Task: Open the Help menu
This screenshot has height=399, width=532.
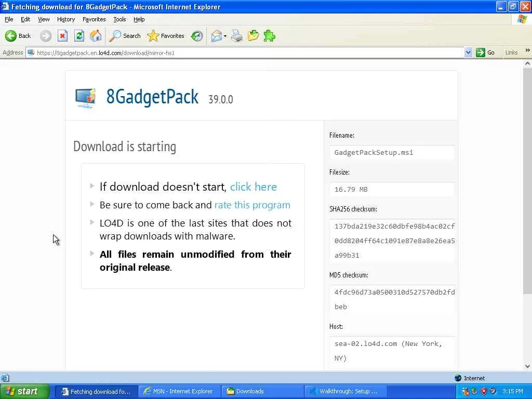Action: coord(139,19)
